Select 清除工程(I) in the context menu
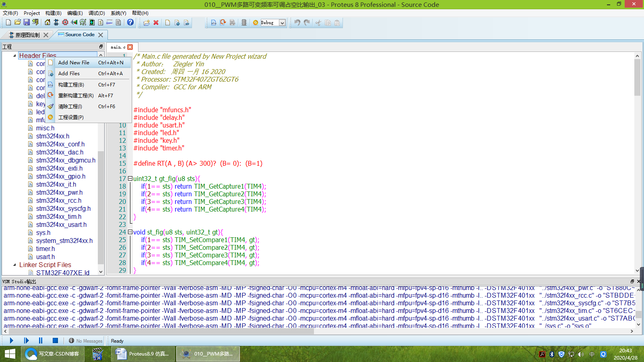Image resolution: width=644 pixels, height=362 pixels. [89, 107]
